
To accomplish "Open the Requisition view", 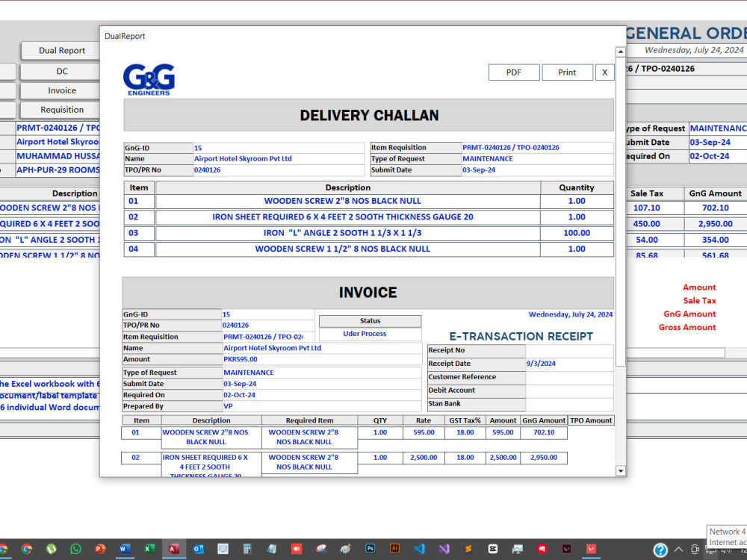I will coord(60,110).
